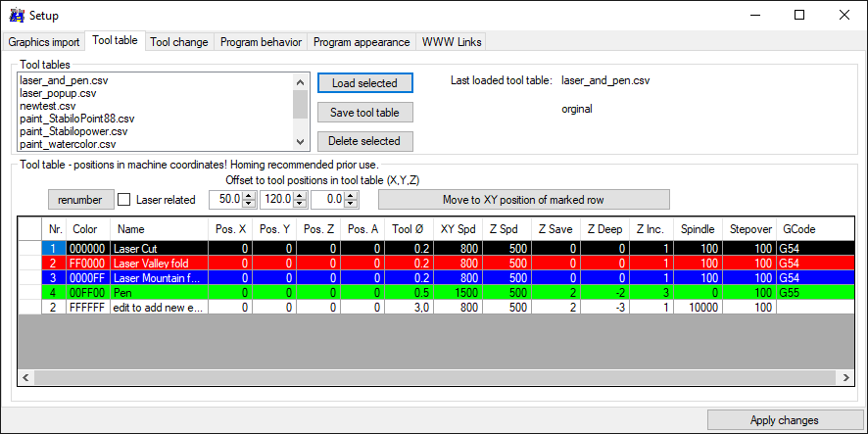Image resolution: width=868 pixels, height=434 pixels.
Task: Click the 'edit to add new e...' cell
Action: tap(159, 308)
